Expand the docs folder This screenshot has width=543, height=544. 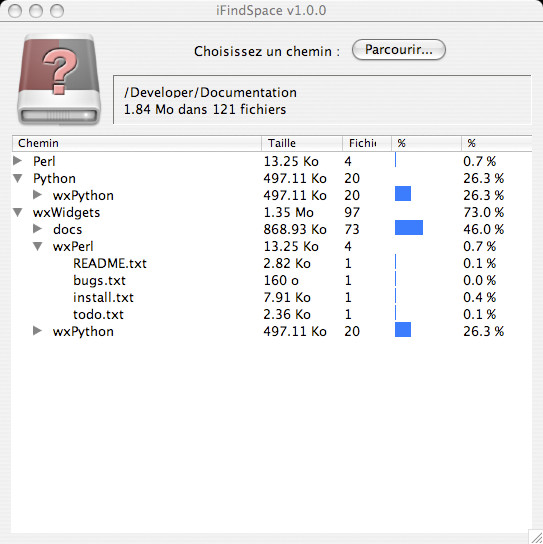click(x=37, y=229)
